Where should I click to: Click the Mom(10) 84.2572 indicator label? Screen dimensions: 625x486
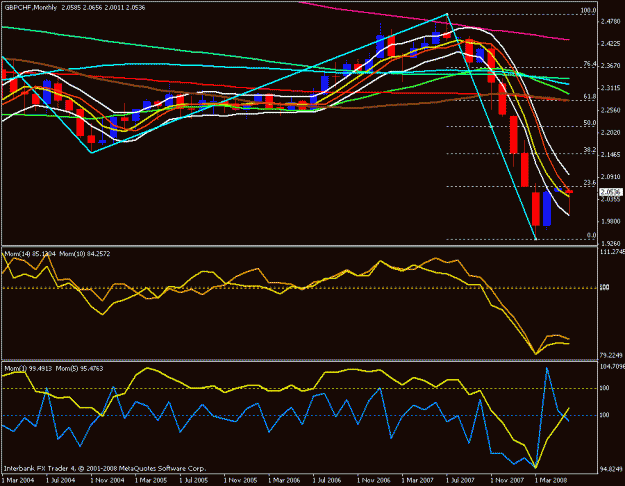pyautogui.click(x=85, y=254)
